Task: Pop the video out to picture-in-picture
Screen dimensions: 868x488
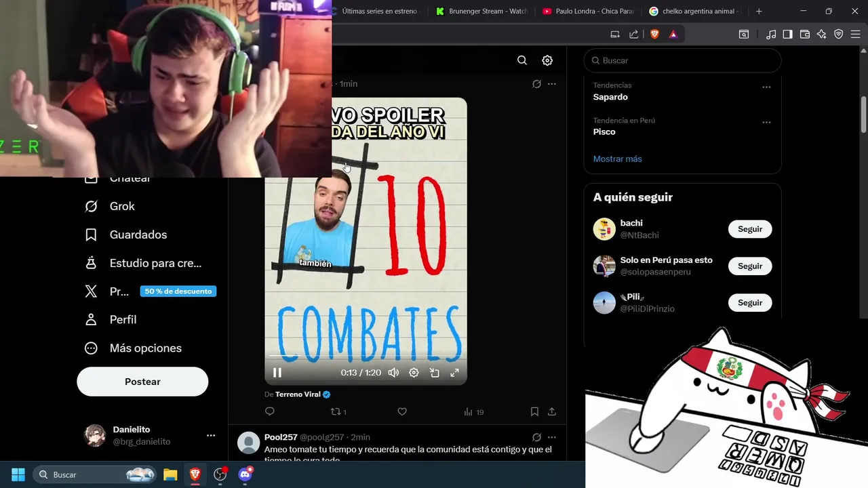Action: (x=435, y=372)
